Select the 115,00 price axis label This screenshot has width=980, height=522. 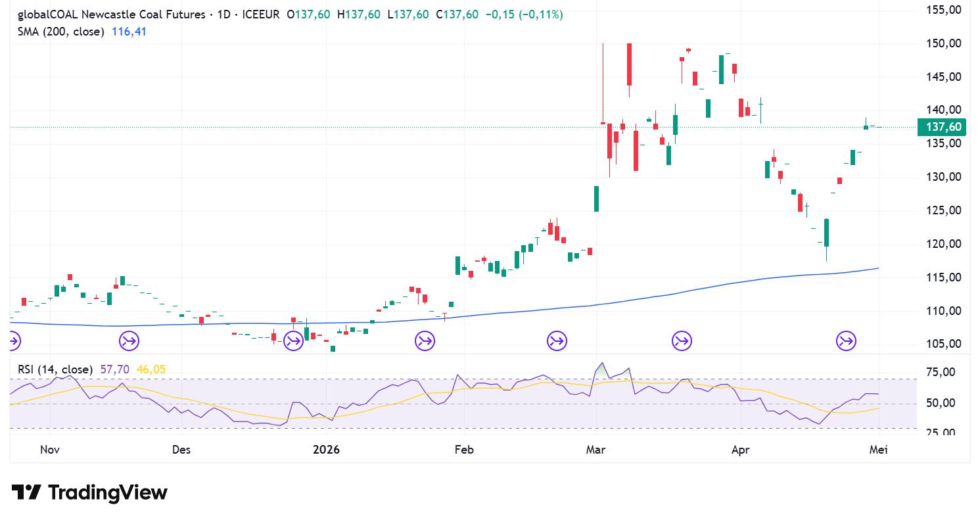point(944,277)
